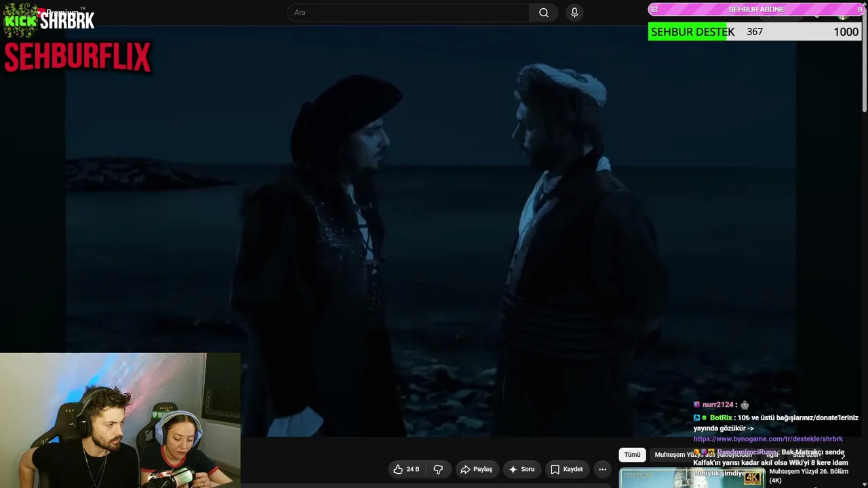Open the Paylaş share dialog

pos(476,469)
